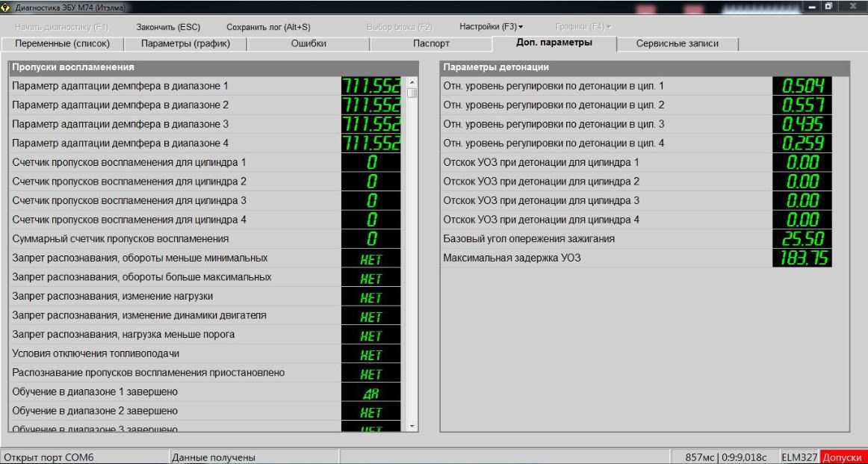Click 'Распознавание пропусков воспламенения приостановлено' row
The height and width of the screenshot is (464, 868).
[206, 373]
